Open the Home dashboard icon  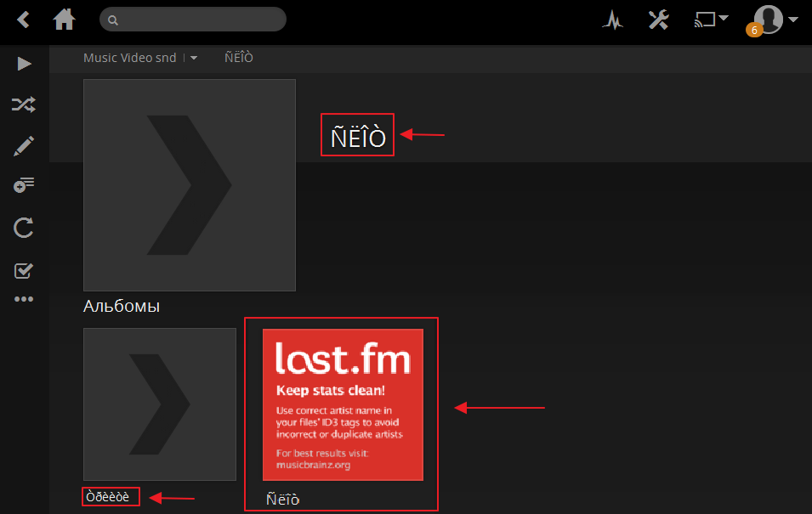[65, 20]
